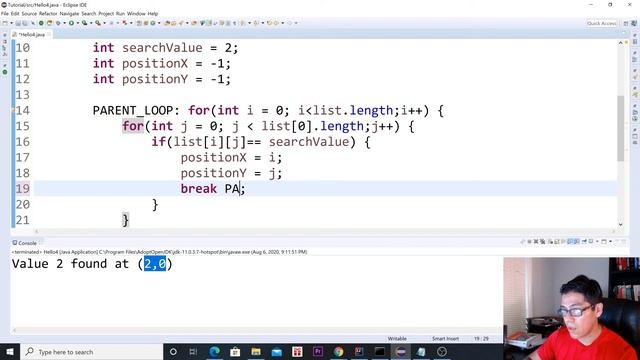640x360 pixels.
Task: Click the Coverage run toolbar icon
Action: pyautogui.click(x=84, y=23)
